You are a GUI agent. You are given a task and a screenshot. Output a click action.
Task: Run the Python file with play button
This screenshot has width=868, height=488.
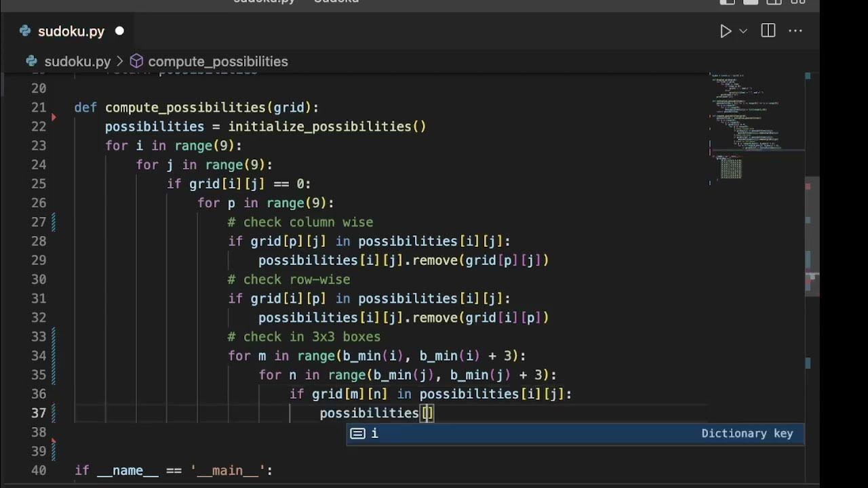tap(726, 31)
